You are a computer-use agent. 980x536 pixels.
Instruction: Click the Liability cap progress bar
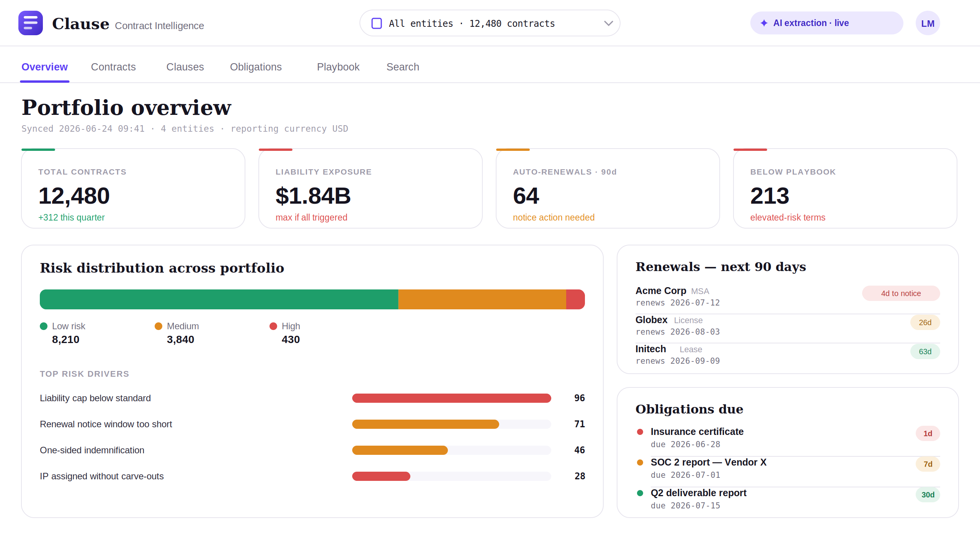click(x=452, y=398)
